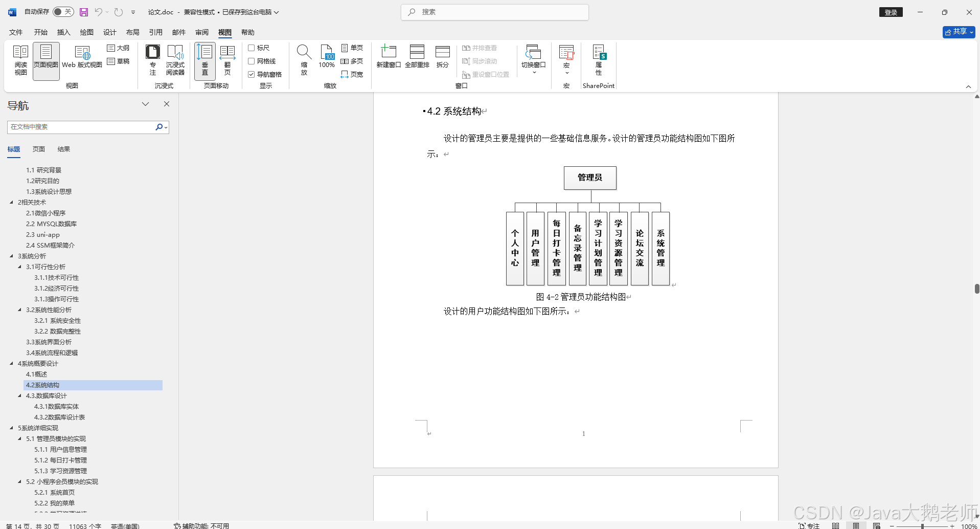The height and width of the screenshot is (529, 980).
Task: Open the Insert (插入) tab
Action: (64, 32)
